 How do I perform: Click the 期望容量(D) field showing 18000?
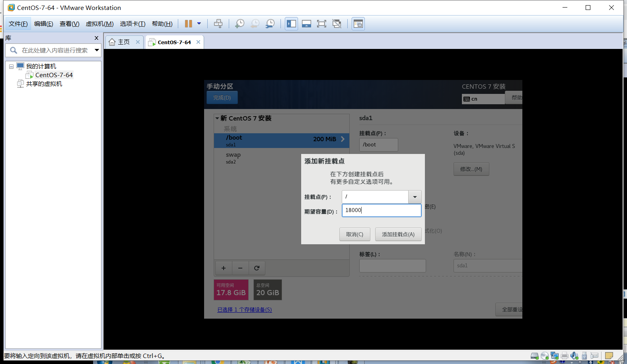click(382, 210)
